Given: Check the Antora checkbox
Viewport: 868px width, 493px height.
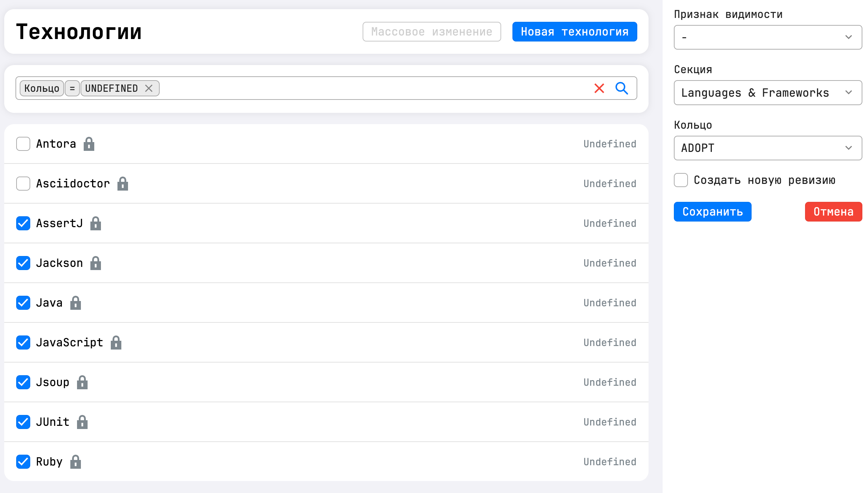Looking at the screenshot, I should (x=23, y=144).
